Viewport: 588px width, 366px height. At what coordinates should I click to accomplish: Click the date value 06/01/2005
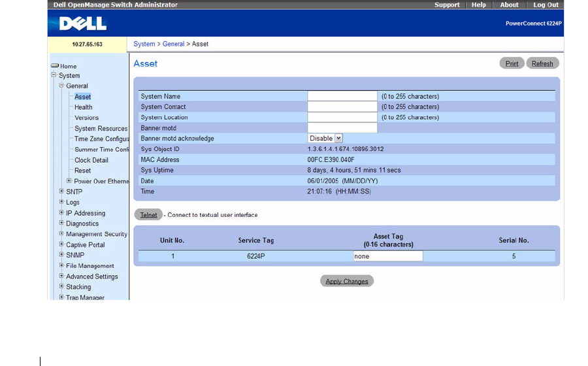click(323, 181)
